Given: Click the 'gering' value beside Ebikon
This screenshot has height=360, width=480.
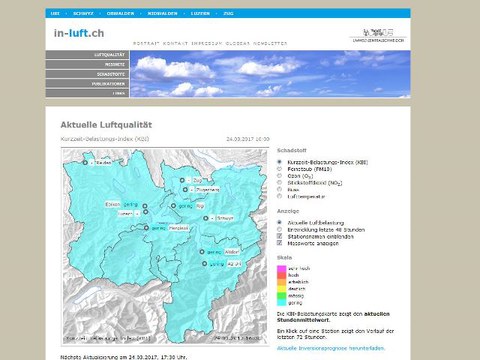Looking at the screenshot, I should (x=130, y=204).
